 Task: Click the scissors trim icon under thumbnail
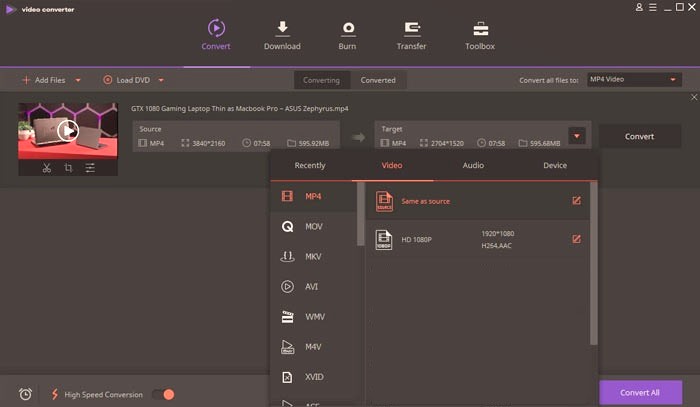tap(47, 168)
